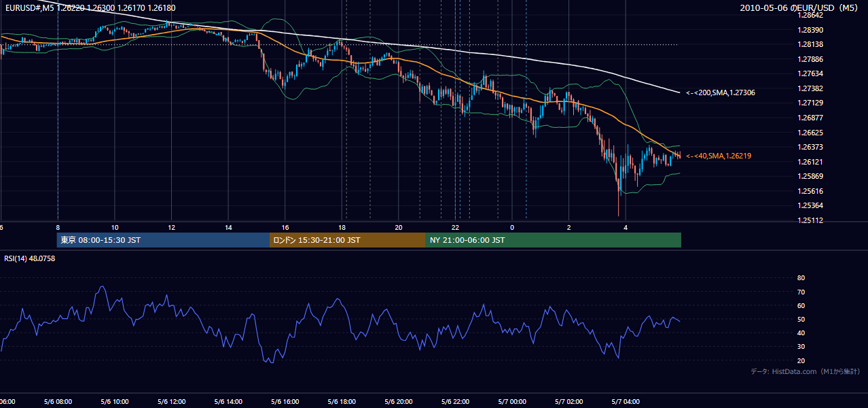The width and height of the screenshot is (868, 408).
Task: Click RSI level 50 on scale
Action: (801, 319)
